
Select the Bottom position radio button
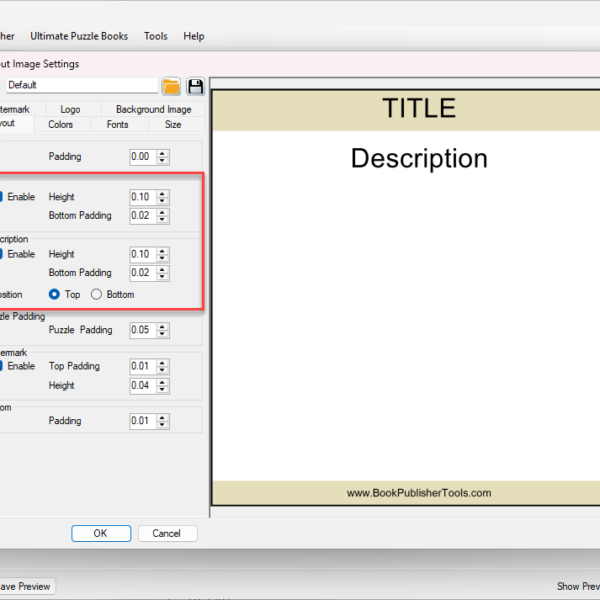pyautogui.click(x=97, y=295)
